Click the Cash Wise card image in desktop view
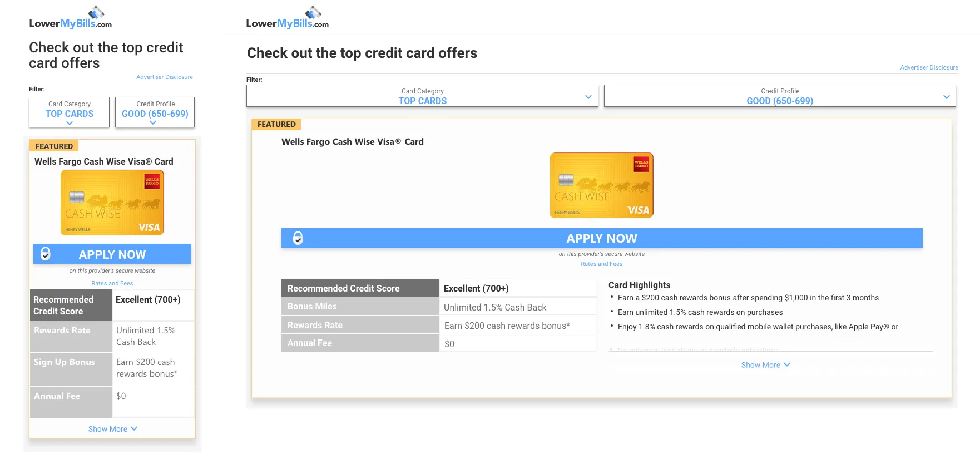Image resolution: width=980 pixels, height=473 pixels. (602, 185)
